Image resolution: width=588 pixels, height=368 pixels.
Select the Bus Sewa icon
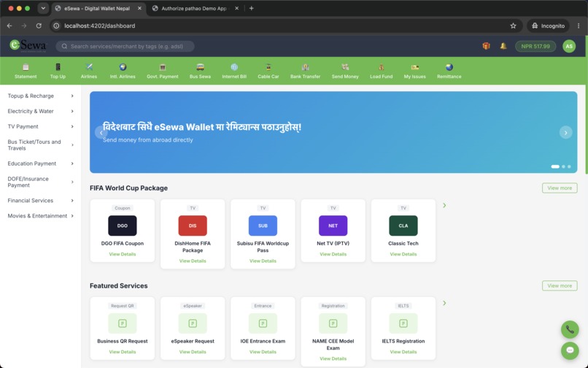click(x=200, y=67)
